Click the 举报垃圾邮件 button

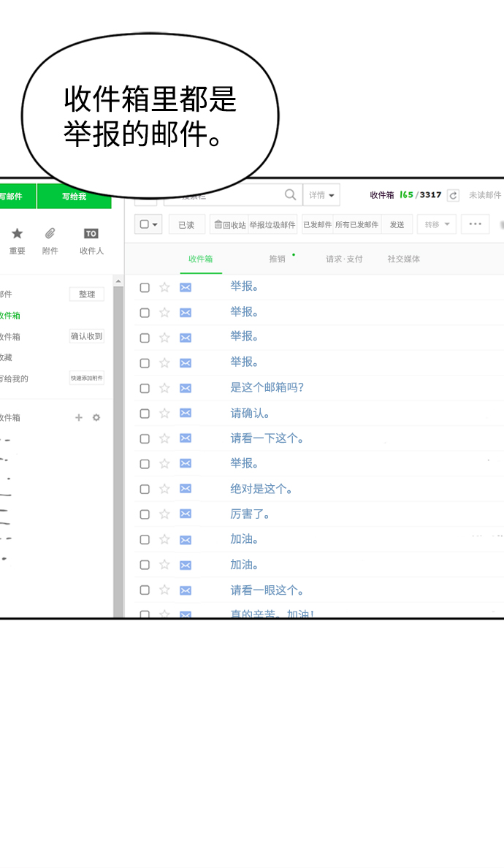[x=272, y=224]
